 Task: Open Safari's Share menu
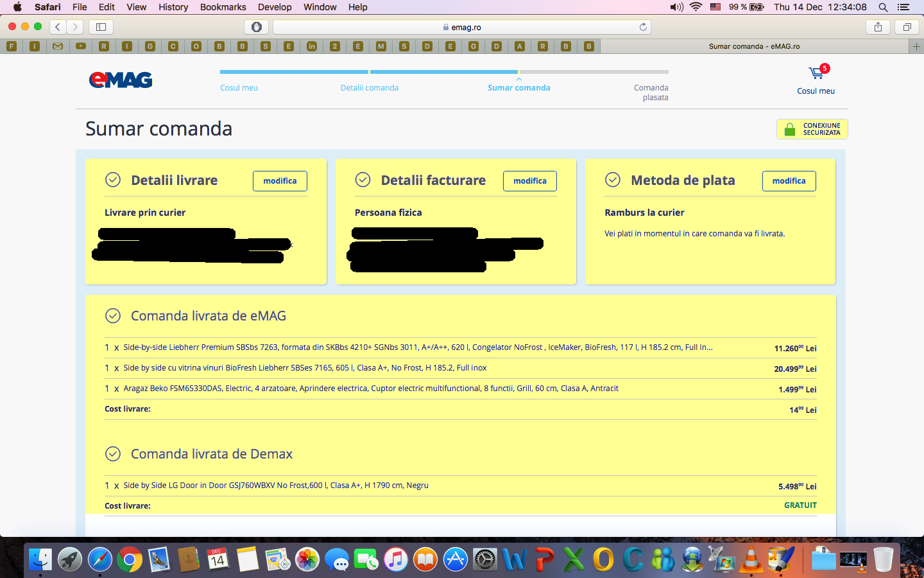click(x=878, y=27)
